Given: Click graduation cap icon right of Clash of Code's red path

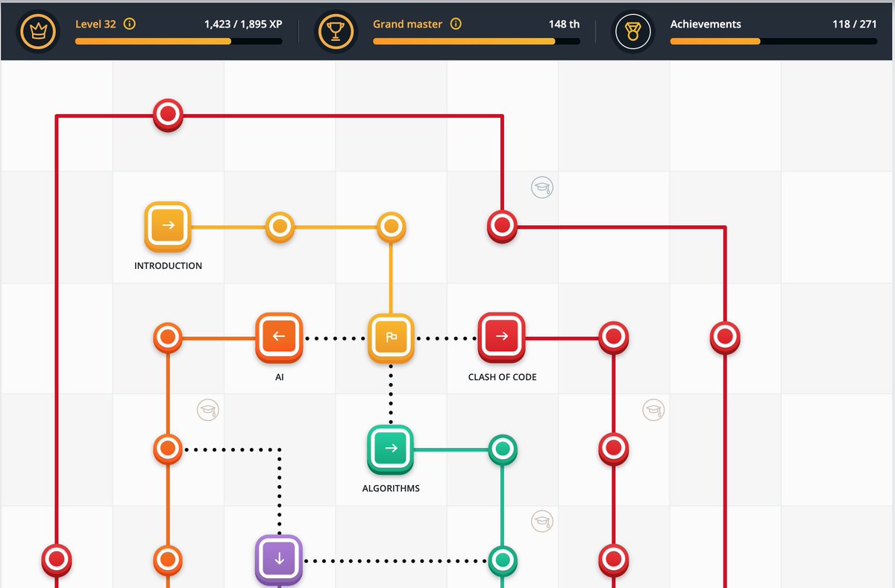Looking at the screenshot, I should coord(654,410).
